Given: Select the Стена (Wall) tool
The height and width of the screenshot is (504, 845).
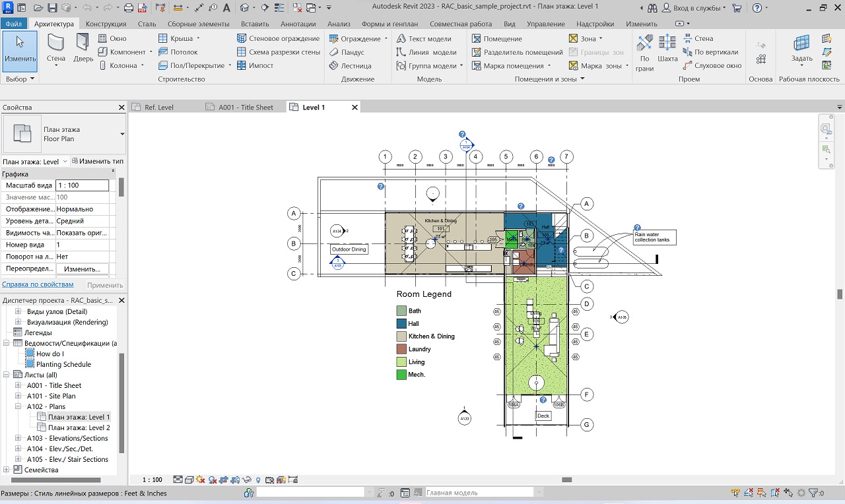Looking at the screenshot, I should pos(56,47).
